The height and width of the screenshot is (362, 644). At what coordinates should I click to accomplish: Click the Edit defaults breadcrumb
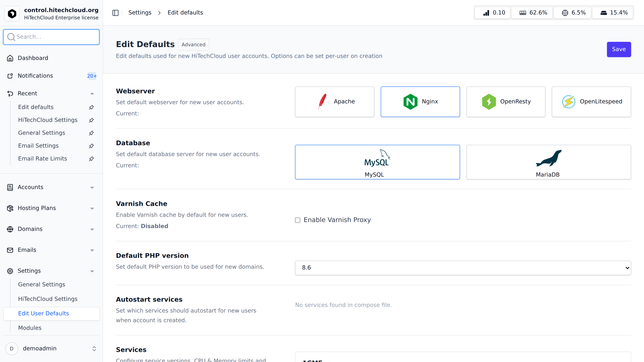click(x=185, y=13)
